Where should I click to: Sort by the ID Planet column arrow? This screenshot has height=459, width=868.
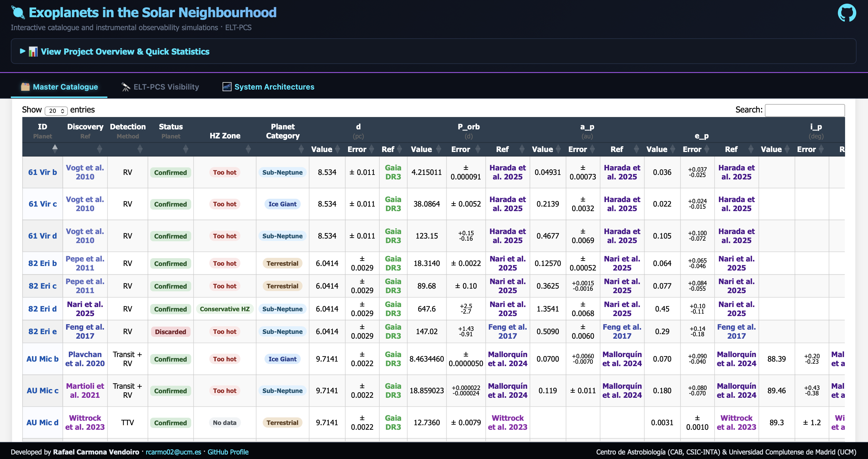(55, 148)
